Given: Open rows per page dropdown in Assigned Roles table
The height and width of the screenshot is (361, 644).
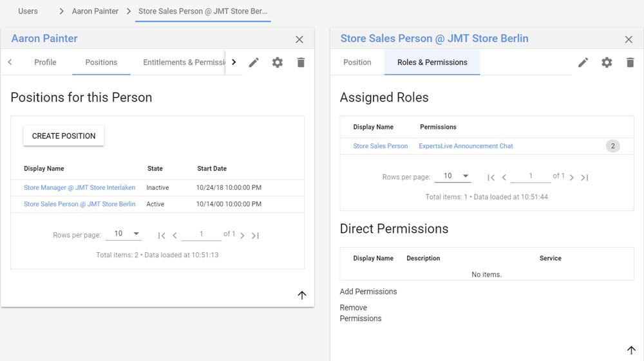Looking at the screenshot, I should (x=453, y=176).
